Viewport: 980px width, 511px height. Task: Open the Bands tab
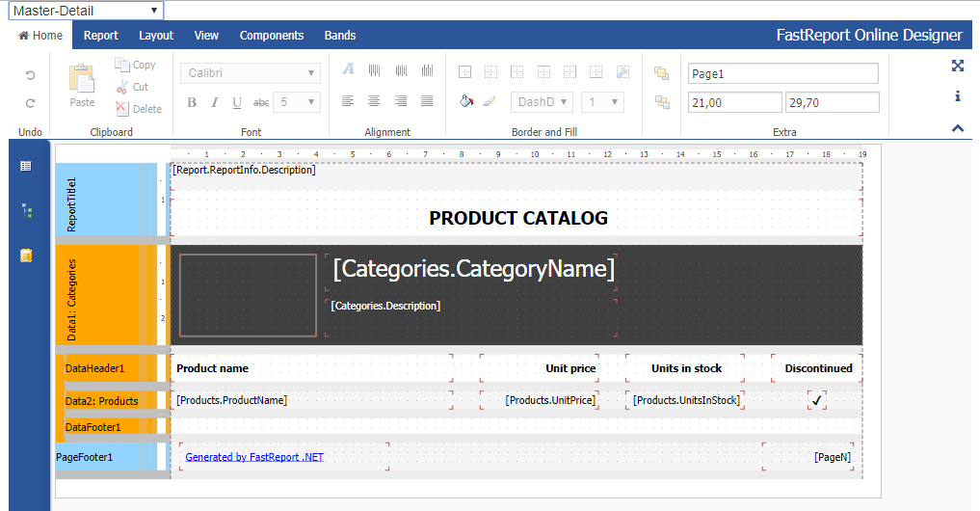pyautogui.click(x=340, y=36)
